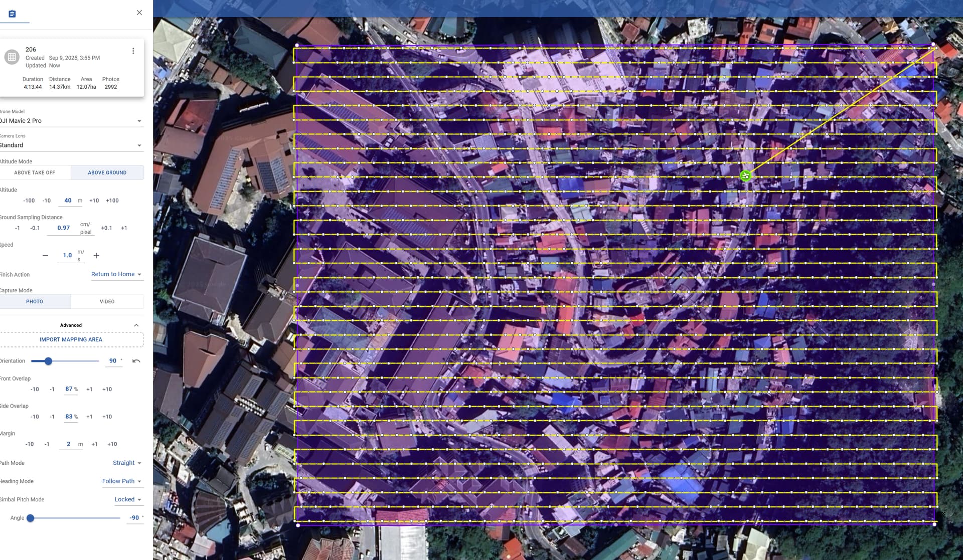Click the Orientation slider handle
This screenshot has width=963, height=560.
(x=48, y=361)
